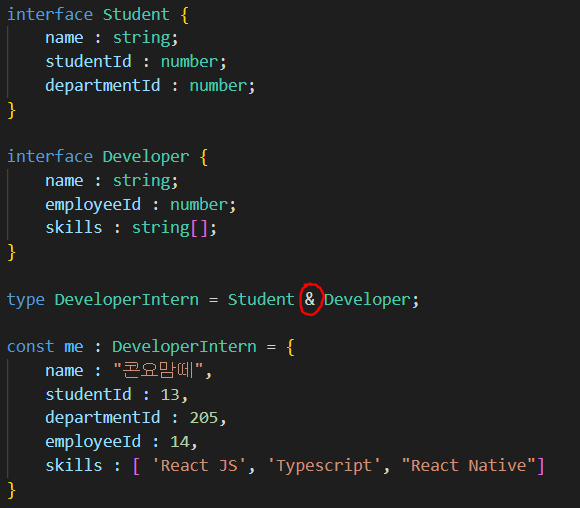580x508 pixels.
Task: Click 'name' in the "콘요맘떼" line
Action: pyautogui.click(x=64, y=371)
